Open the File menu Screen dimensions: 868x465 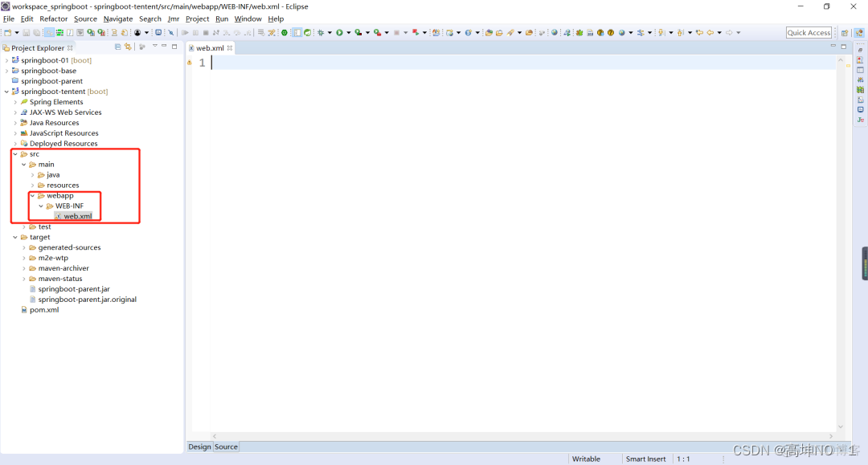pyautogui.click(x=9, y=18)
